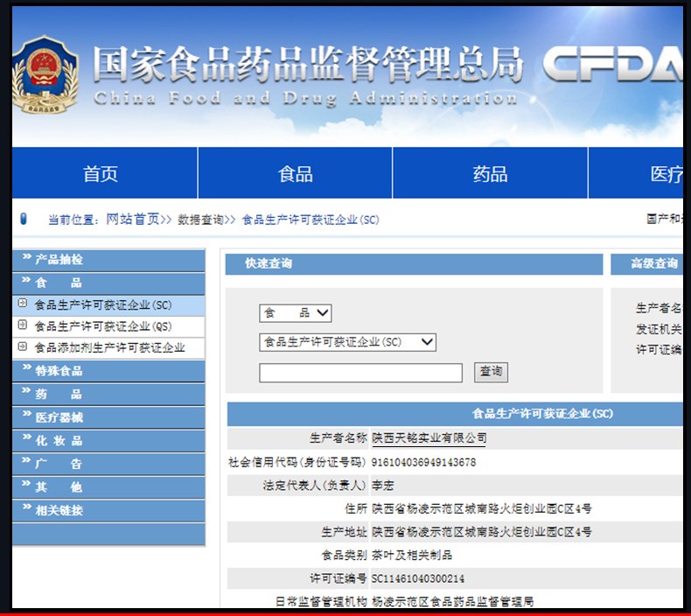The width and height of the screenshot is (691, 616).
Task: Expand the 食品 sidebar section
Action: coord(108,283)
